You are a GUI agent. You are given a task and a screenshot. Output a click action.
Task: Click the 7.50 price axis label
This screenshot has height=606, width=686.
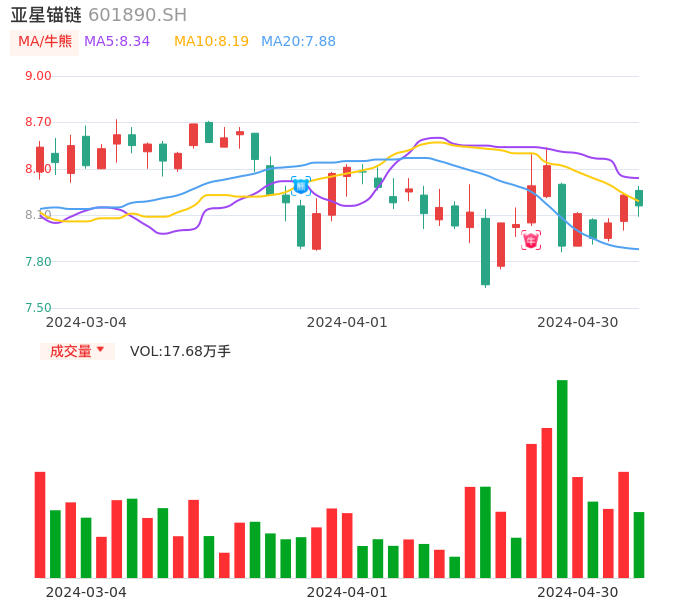[38, 308]
